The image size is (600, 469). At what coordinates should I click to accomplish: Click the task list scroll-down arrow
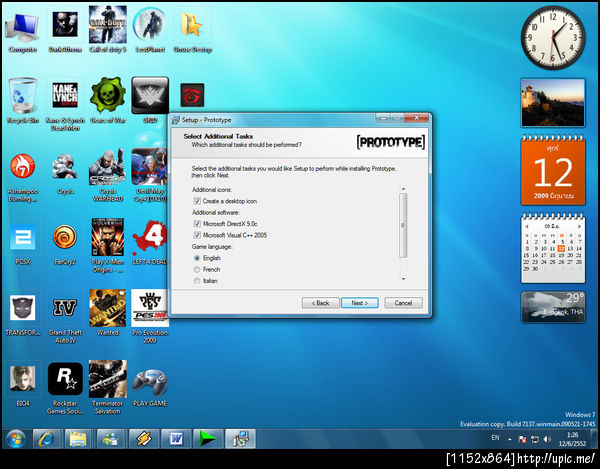403,279
